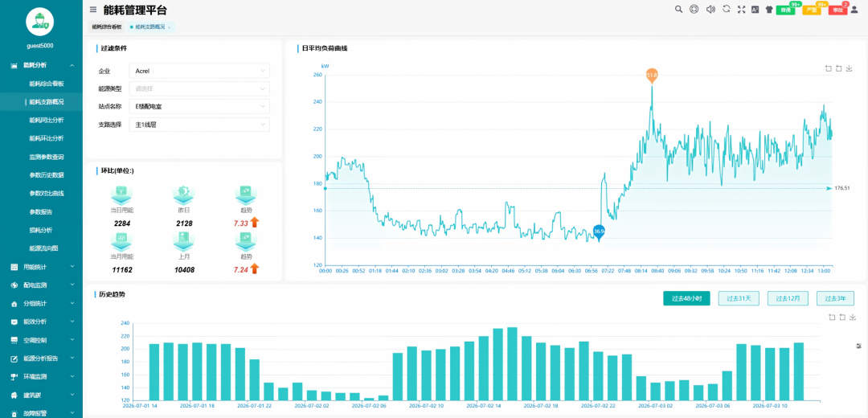Click the trend value 7.33

[x=241, y=223]
